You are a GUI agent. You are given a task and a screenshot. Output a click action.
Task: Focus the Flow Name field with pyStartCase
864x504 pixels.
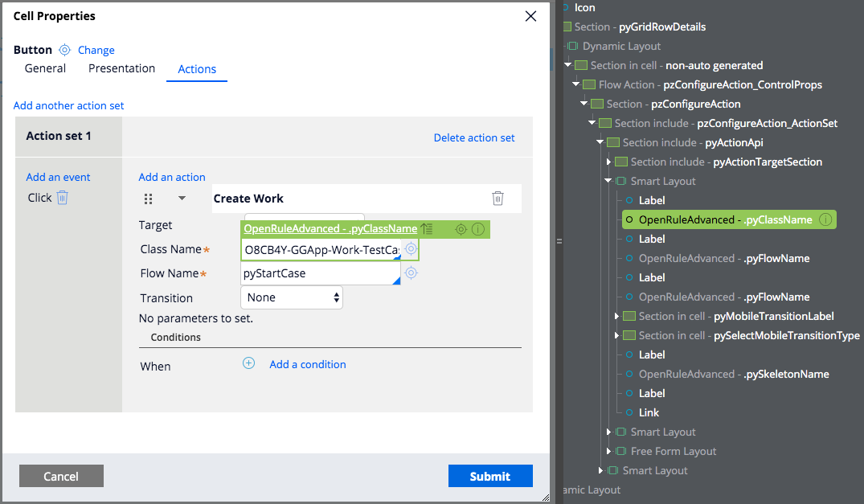[x=321, y=273]
